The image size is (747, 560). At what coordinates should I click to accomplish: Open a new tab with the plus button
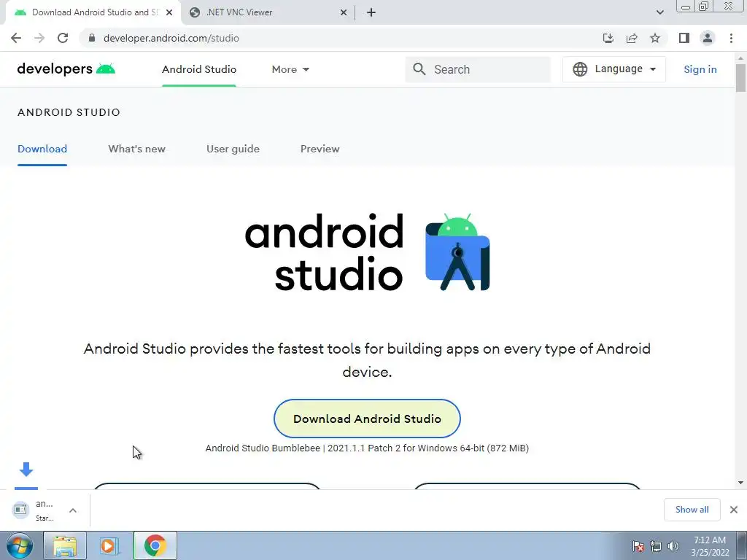click(x=371, y=12)
